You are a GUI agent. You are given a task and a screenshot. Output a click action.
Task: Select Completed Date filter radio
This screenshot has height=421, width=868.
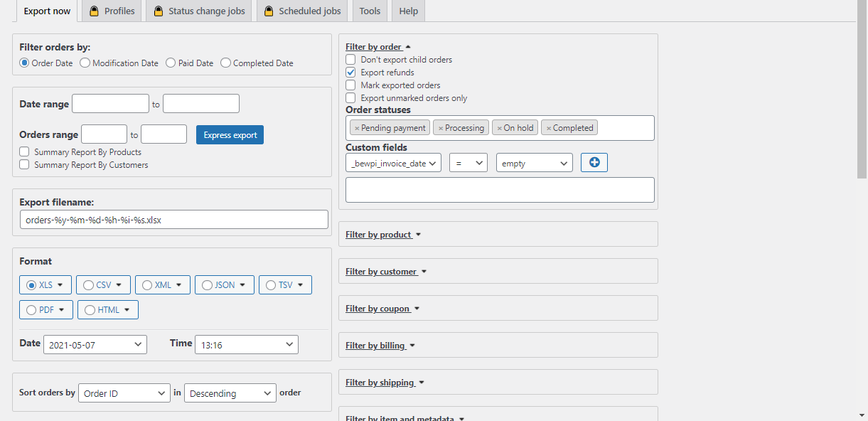click(x=225, y=63)
